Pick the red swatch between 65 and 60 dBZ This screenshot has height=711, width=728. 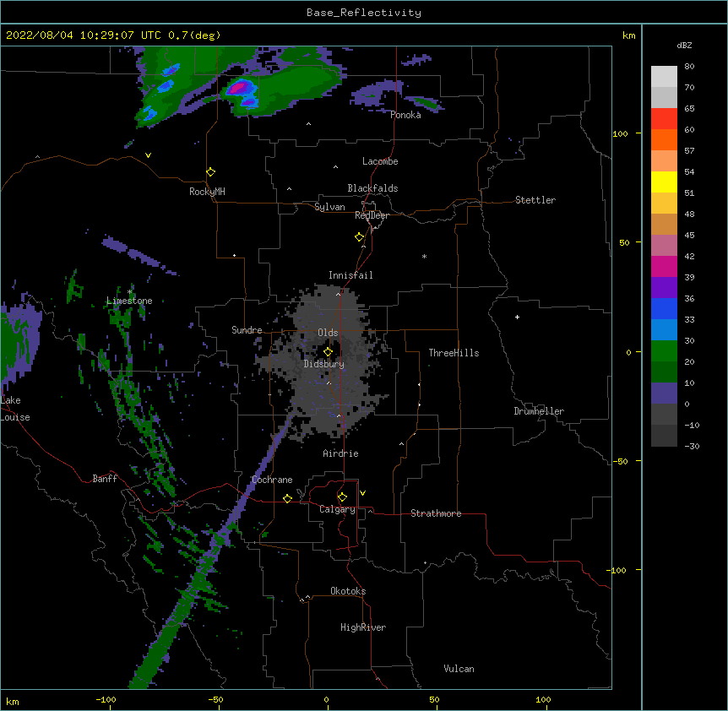click(664, 118)
